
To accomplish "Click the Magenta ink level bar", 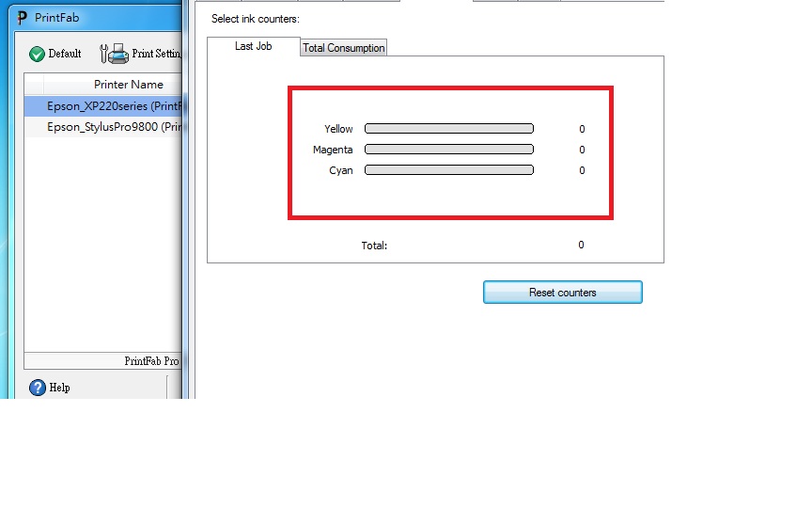I will (448, 150).
